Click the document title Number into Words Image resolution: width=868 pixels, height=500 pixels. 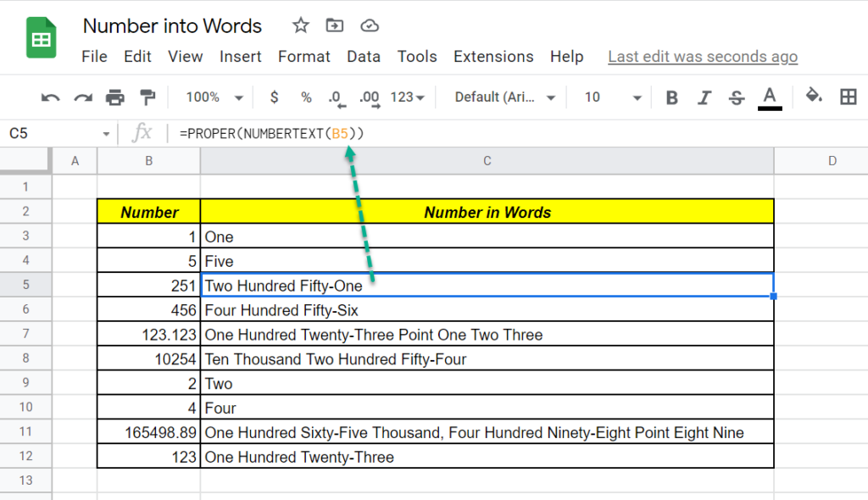pos(172,26)
